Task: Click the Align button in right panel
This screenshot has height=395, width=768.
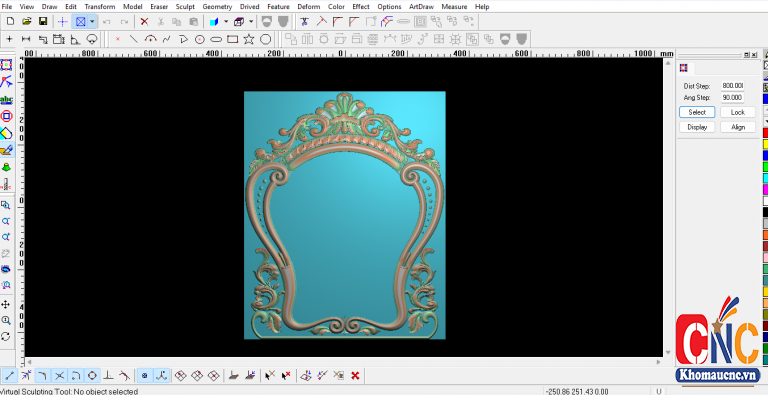Action: point(738,127)
